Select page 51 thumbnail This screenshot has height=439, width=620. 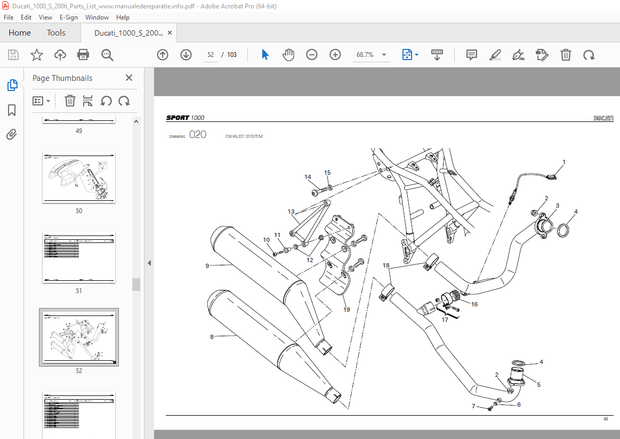click(x=79, y=257)
